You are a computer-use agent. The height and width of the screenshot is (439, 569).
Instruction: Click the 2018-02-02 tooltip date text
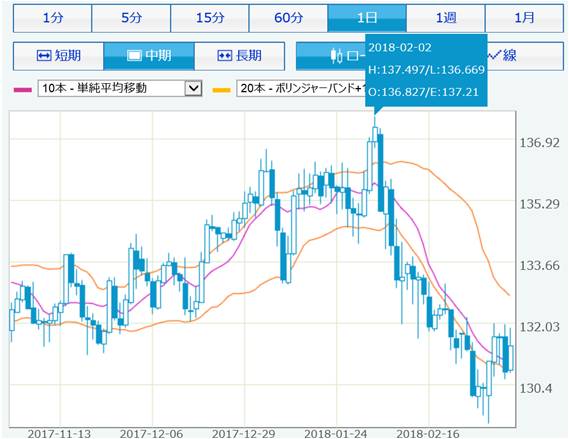(x=400, y=48)
